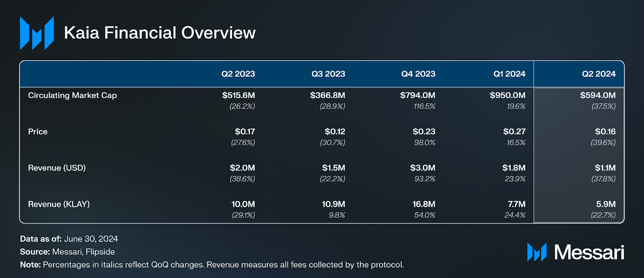The width and height of the screenshot is (644, 278).
Task: Click the "16.5%" price change
Action: pos(516,142)
